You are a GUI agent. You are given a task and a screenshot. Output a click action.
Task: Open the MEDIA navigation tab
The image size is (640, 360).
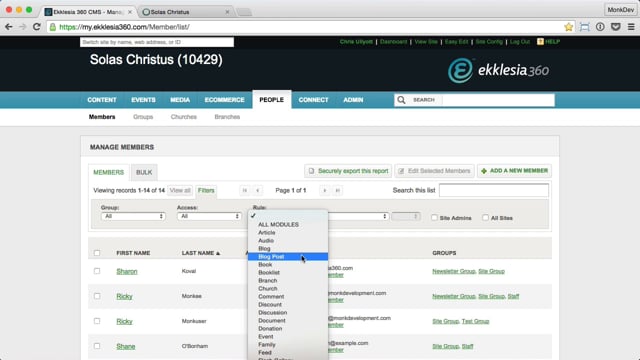[180, 100]
